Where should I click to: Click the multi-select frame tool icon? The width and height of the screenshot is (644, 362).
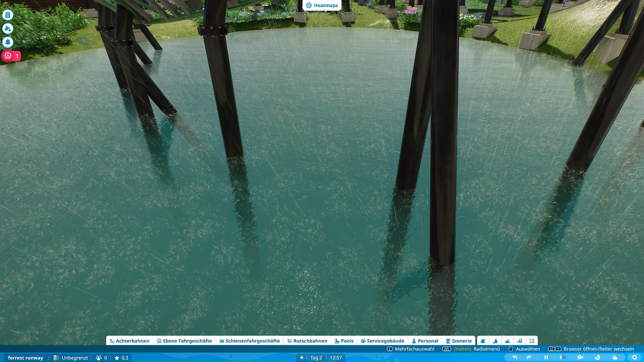coord(532,341)
